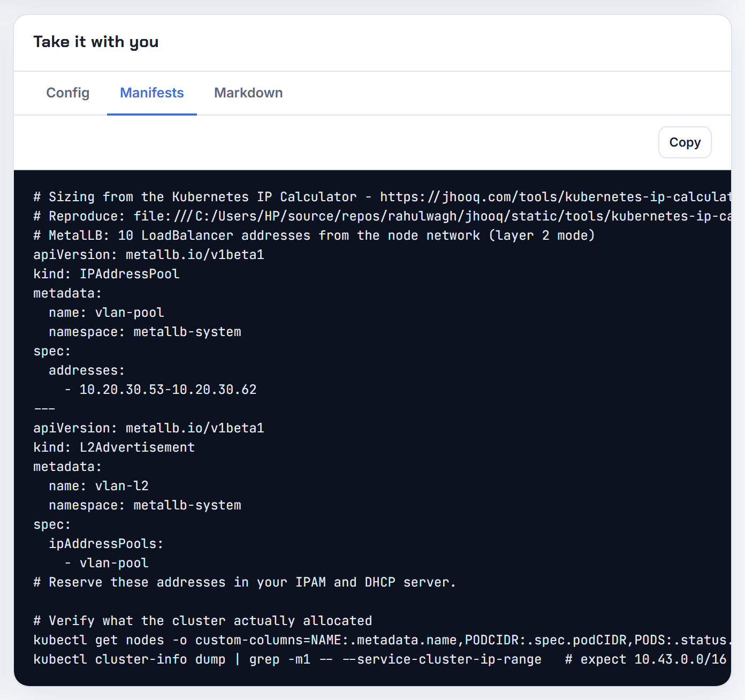Click the "# Reproduce: file:///C:/Users/HP" comment line

[382, 216]
